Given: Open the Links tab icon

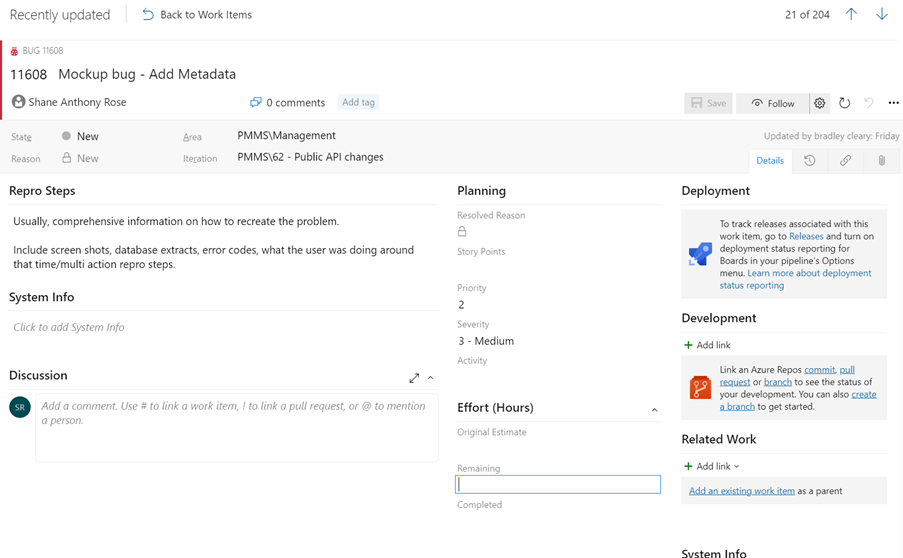Looking at the screenshot, I should tap(845, 160).
